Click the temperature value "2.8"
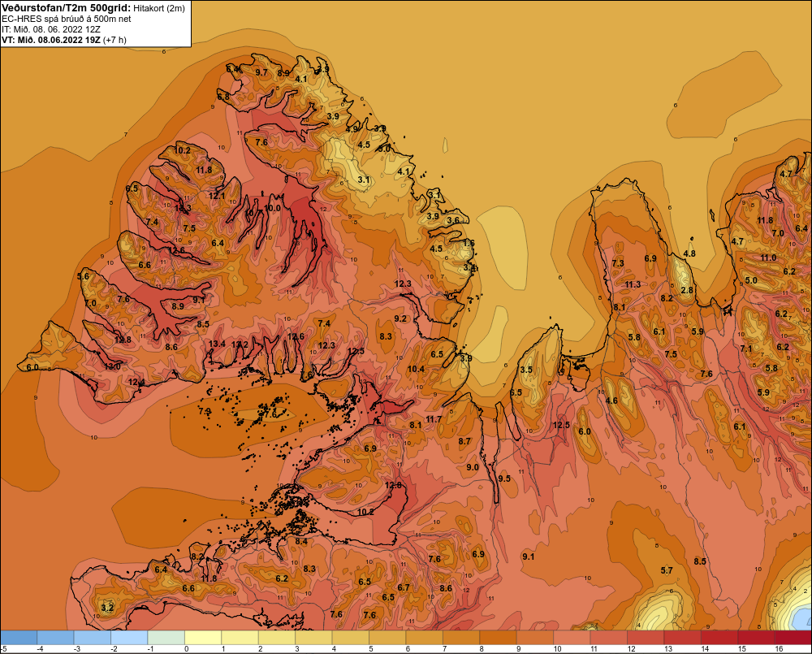Image resolution: width=812 pixels, height=654 pixels. [x=687, y=290]
